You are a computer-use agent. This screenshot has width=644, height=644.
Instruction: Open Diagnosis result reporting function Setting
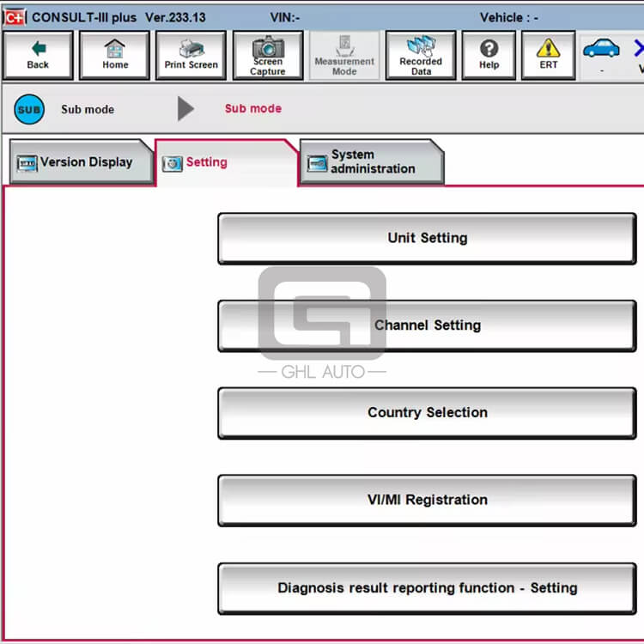(427, 588)
